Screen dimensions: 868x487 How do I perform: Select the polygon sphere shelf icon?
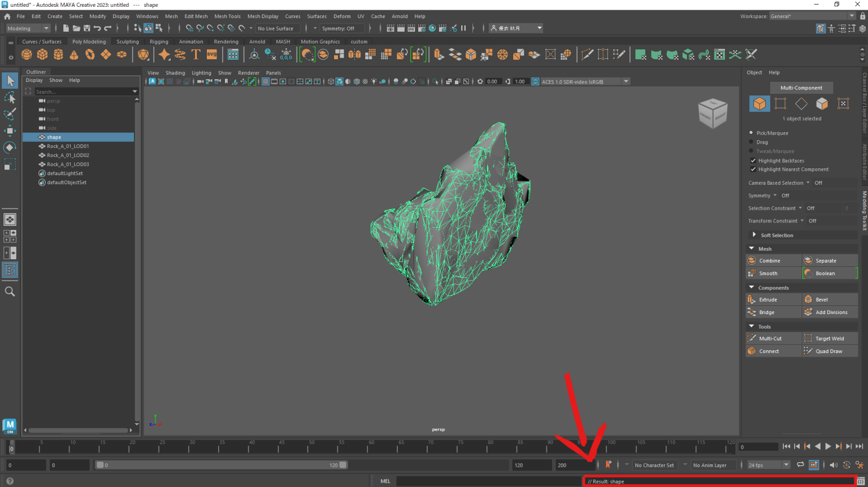coord(26,54)
